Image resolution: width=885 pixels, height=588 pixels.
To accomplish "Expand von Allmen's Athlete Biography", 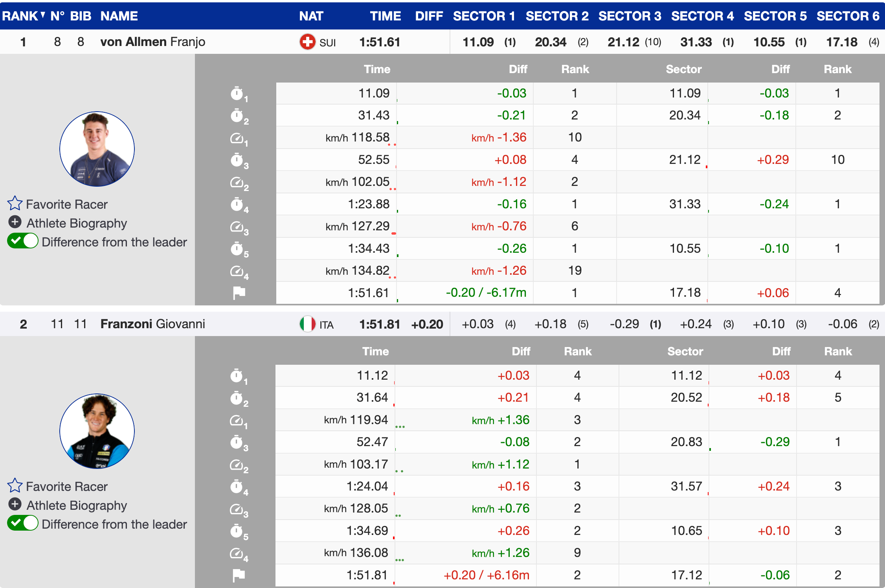I will 15,222.
